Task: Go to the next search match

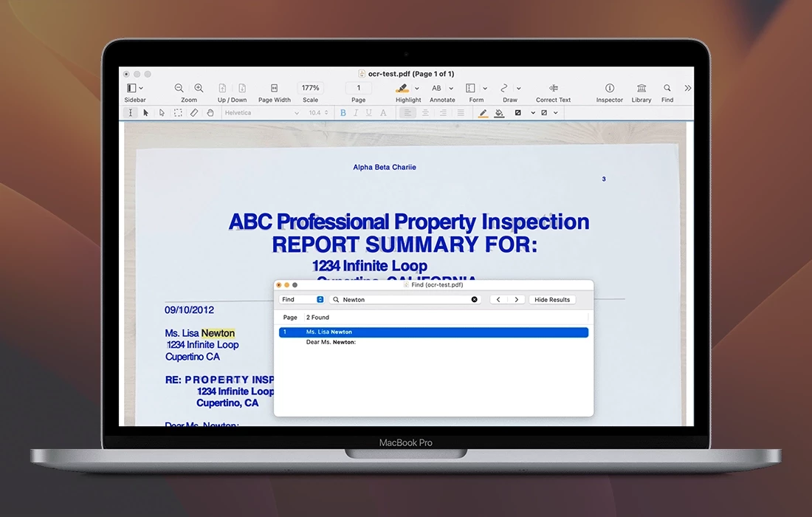Action: point(517,300)
